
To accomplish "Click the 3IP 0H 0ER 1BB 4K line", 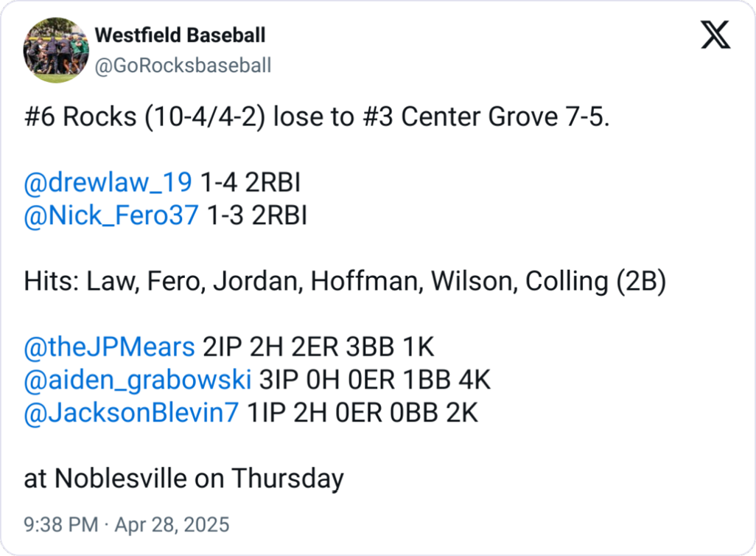I will [374, 380].
